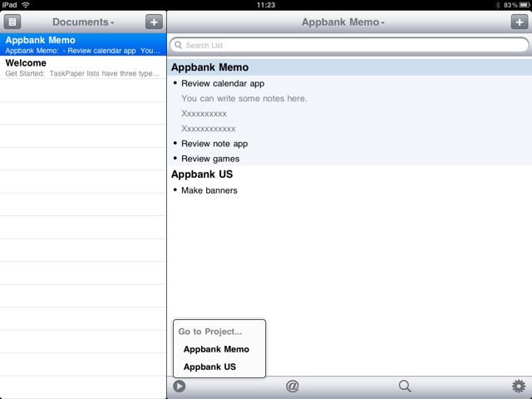Viewport: 532px width, 399px height.
Task: Tap the 'Go to Project...' popup title
Action: click(x=210, y=332)
